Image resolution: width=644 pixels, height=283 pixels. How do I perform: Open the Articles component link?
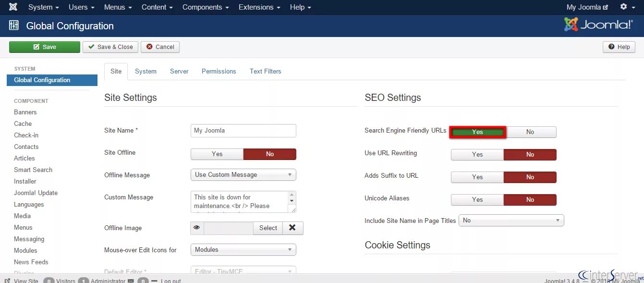click(x=24, y=158)
